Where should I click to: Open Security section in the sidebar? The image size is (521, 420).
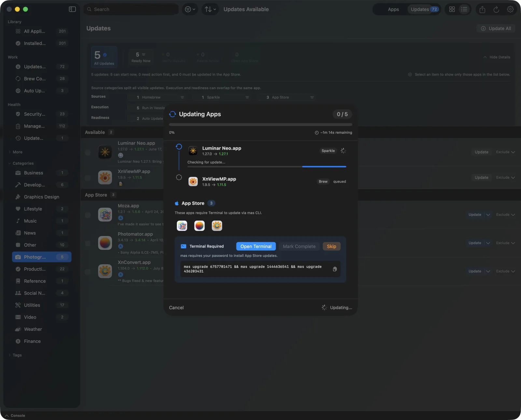pos(42,114)
